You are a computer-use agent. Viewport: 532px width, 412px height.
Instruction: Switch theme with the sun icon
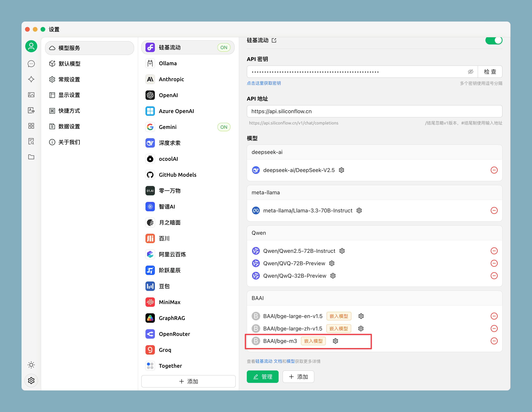click(31, 365)
